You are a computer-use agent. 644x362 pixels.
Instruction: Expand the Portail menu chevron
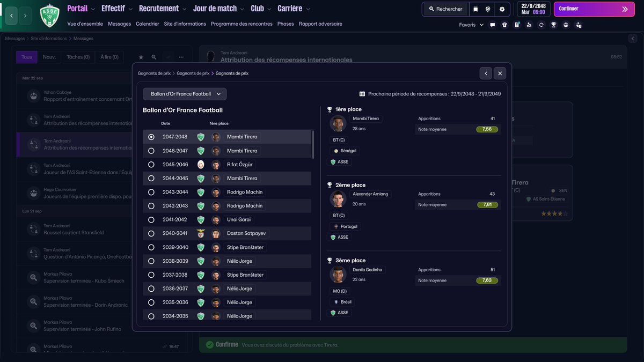pos(93,9)
